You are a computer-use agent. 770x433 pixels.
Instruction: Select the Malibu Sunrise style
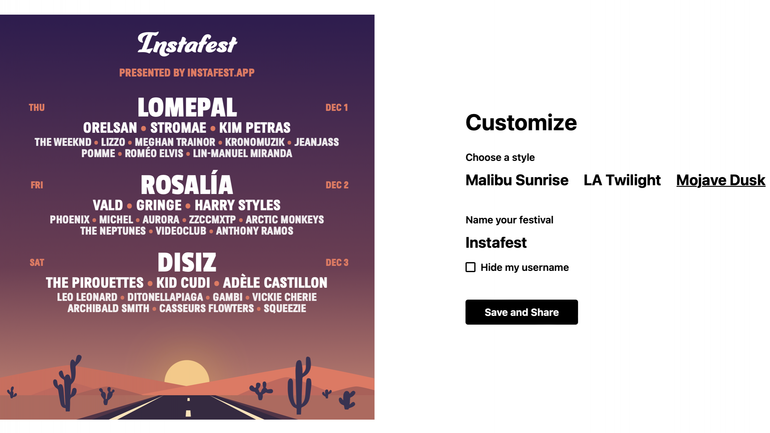[x=516, y=180]
